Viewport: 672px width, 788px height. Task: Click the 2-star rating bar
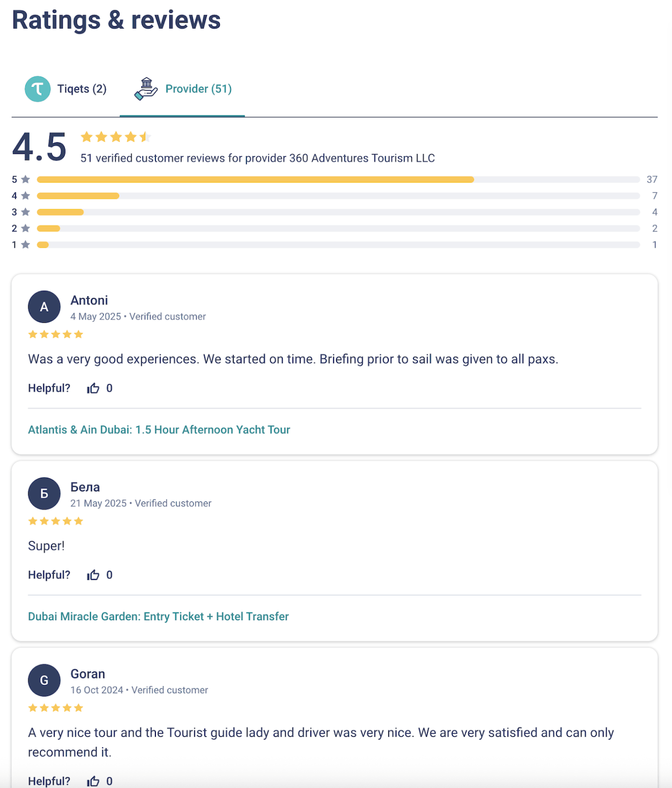tap(338, 228)
